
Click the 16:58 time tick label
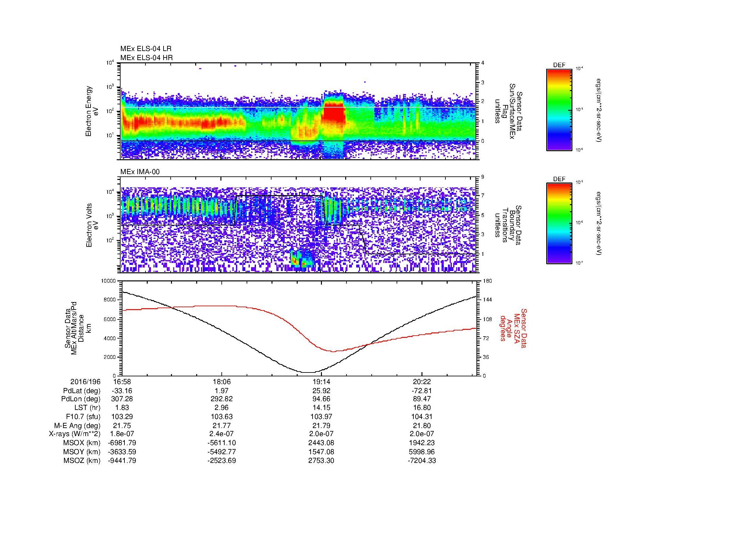[122, 382]
